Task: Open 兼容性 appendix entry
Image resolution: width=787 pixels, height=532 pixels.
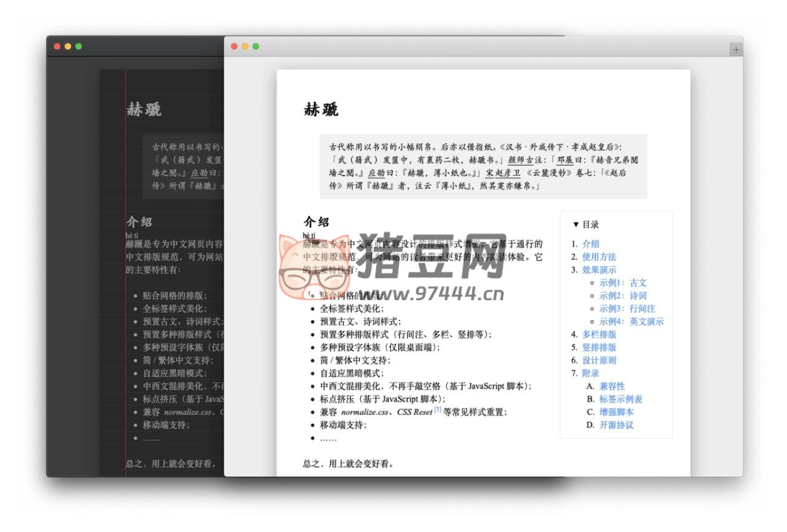Action: [612, 386]
